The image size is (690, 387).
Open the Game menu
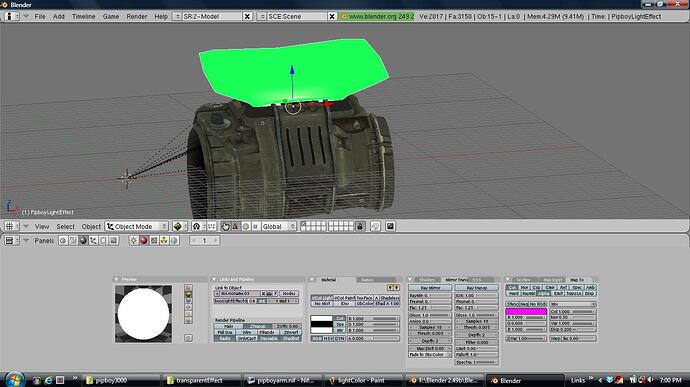111,16
